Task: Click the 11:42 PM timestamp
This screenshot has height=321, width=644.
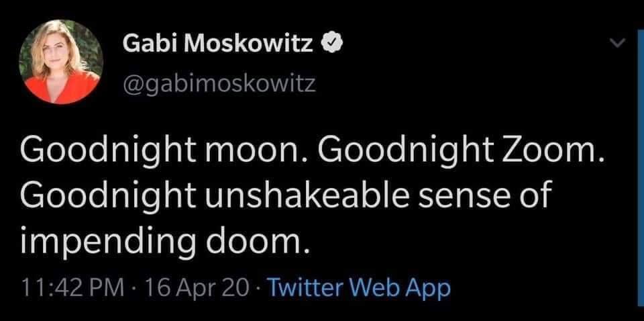Action: click(x=72, y=287)
